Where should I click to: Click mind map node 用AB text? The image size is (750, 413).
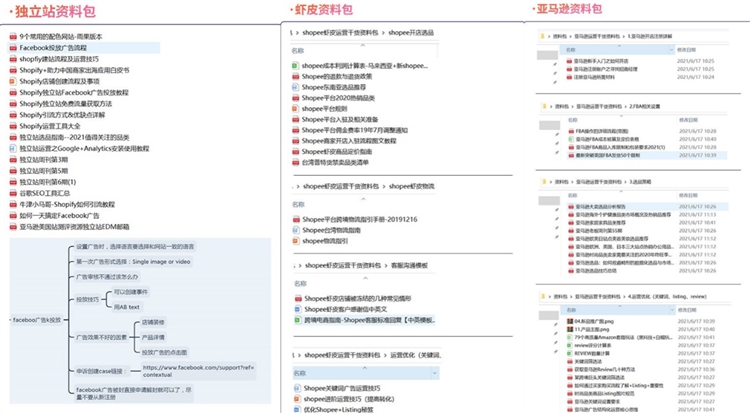coord(126,307)
